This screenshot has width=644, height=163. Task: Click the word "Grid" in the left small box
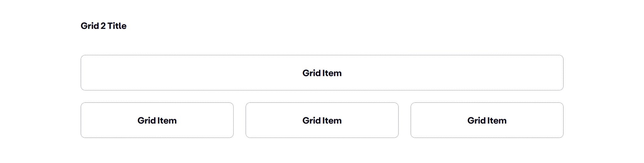coord(147,121)
